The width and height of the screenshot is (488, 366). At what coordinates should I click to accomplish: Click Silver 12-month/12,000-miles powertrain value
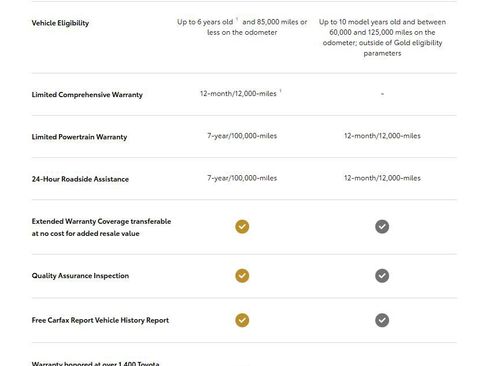click(382, 136)
